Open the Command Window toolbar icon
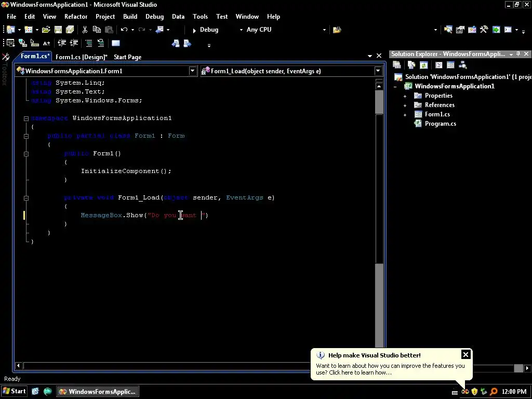The image size is (532, 399). 508,30
